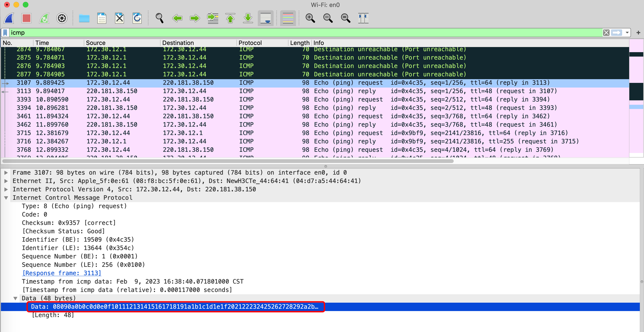Clear the icmp display filter
Viewport: 644px width, 332px height.
(606, 33)
